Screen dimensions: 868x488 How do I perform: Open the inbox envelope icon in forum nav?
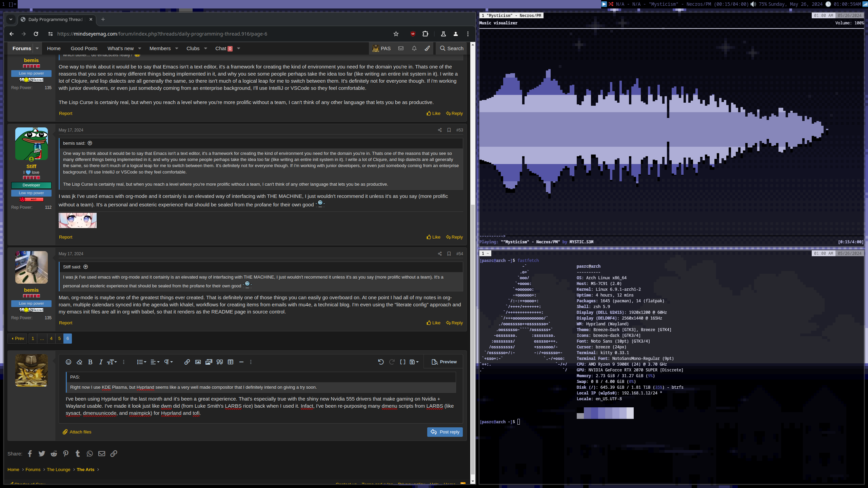click(401, 48)
